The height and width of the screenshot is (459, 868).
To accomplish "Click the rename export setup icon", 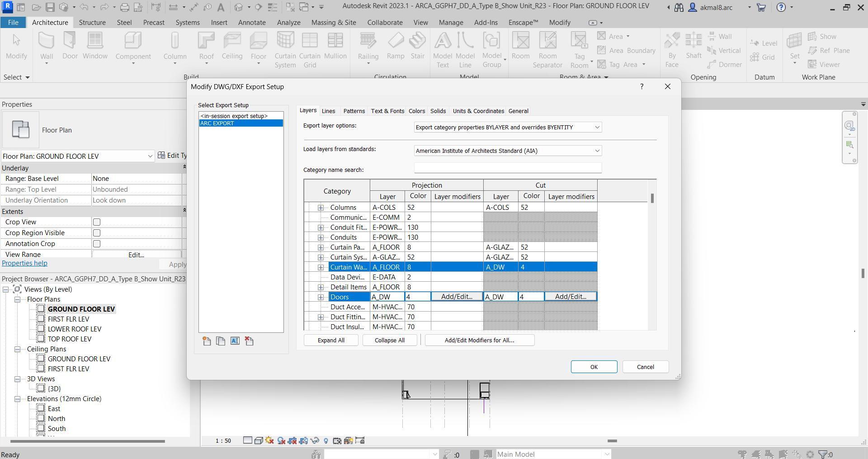I will click(x=235, y=341).
